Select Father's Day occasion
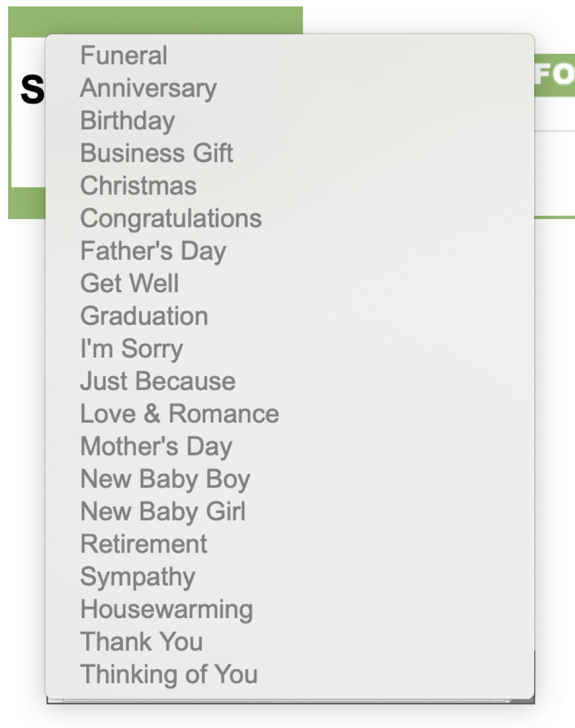The width and height of the screenshot is (575, 728). tap(154, 251)
